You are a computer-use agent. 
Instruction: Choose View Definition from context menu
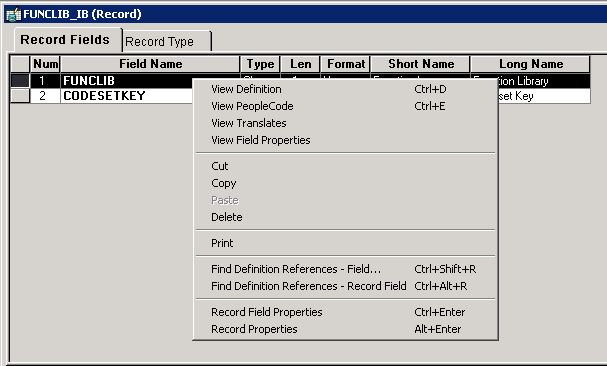coord(345,89)
